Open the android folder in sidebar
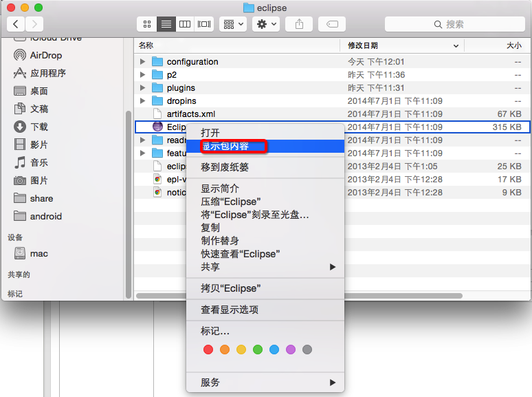The image size is (532, 397). coord(37,216)
